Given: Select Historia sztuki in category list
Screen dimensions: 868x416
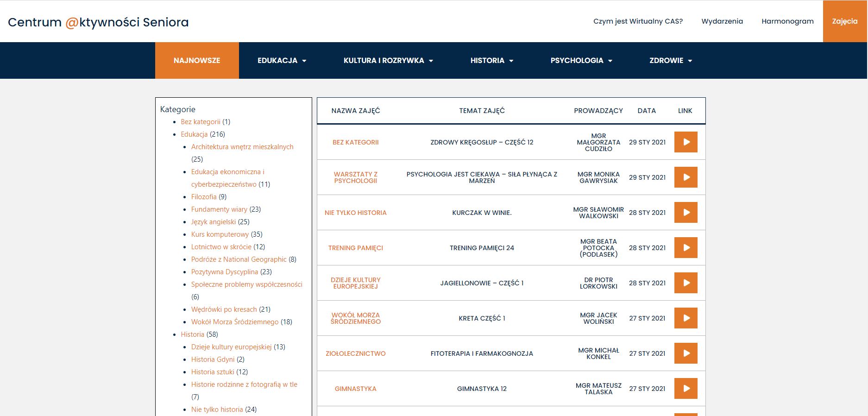Looking at the screenshot, I should (213, 372).
